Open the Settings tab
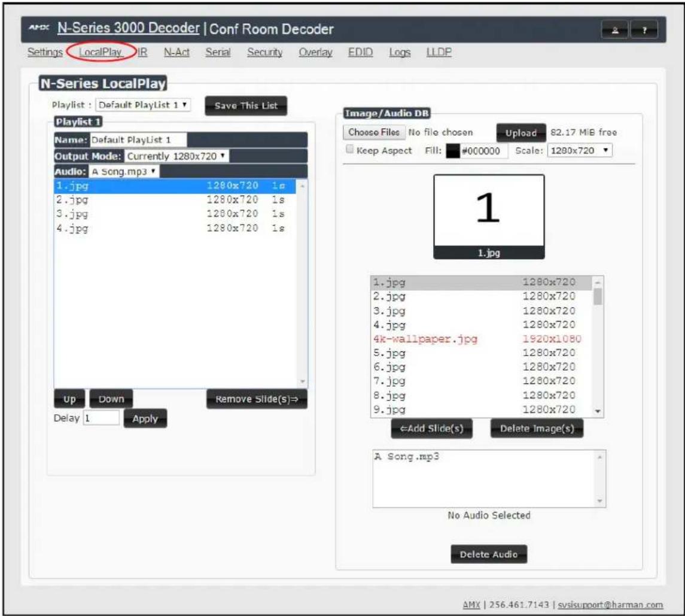 (x=45, y=52)
